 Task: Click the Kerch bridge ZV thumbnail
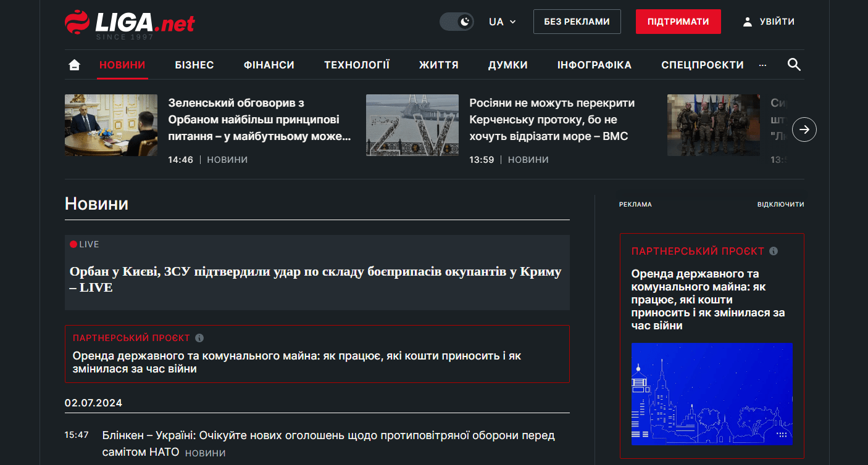[412, 125]
